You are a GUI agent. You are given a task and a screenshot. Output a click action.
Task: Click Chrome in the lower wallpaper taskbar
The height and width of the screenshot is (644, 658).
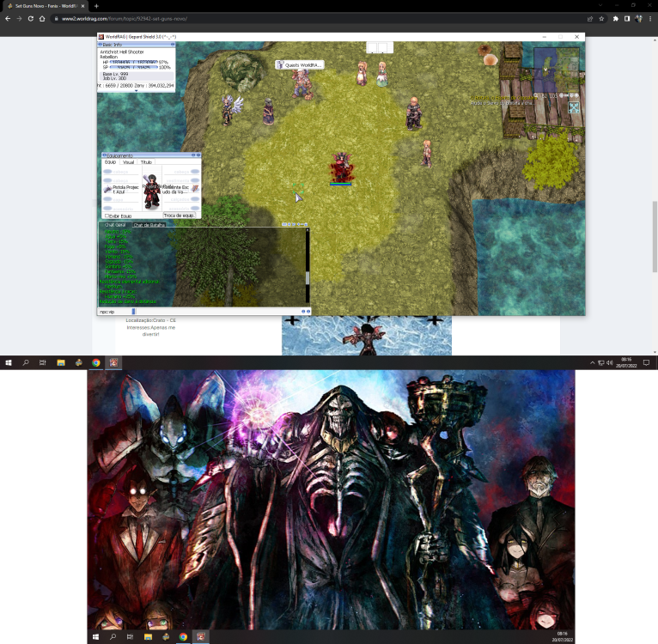[x=183, y=636]
